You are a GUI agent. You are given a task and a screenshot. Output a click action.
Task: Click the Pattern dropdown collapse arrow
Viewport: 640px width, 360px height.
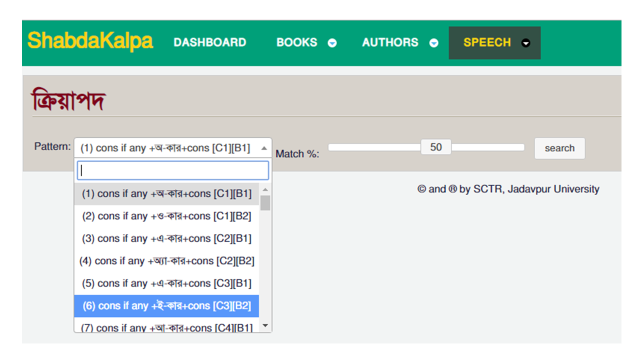264,148
